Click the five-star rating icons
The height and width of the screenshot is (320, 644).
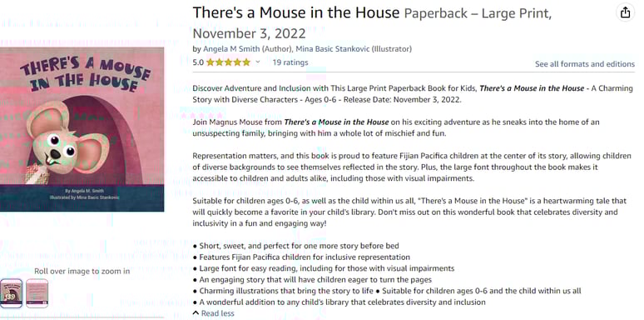tap(228, 62)
